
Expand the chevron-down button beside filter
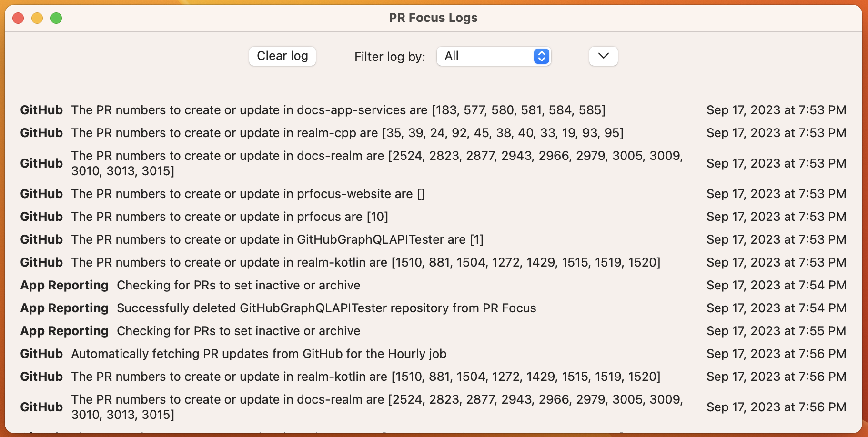click(603, 56)
